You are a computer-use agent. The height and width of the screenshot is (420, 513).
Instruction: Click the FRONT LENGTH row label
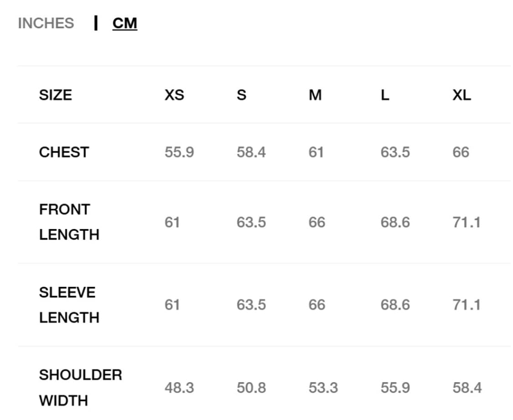pyautogui.click(x=69, y=222)
